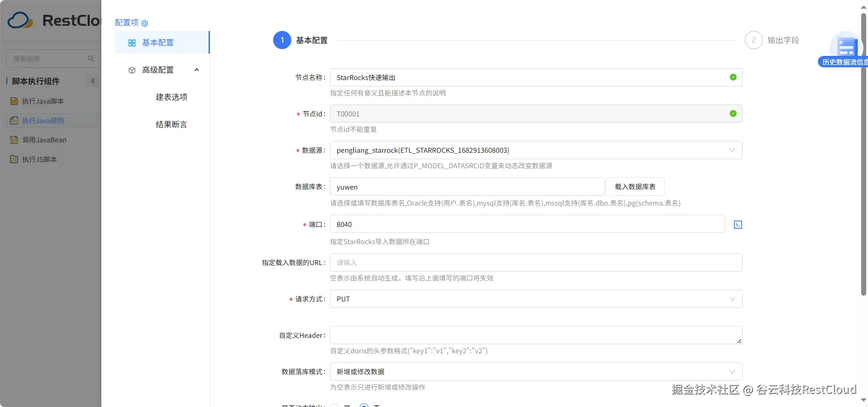Focus the 数据库表 input containing yuwen

tap(467, 187)
